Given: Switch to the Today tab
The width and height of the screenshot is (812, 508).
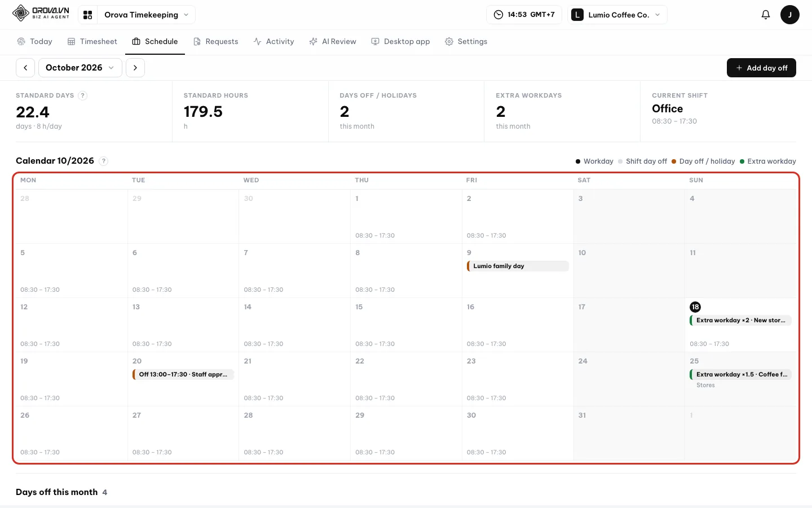Looking at the screenshot, I should tap(34, 41).
